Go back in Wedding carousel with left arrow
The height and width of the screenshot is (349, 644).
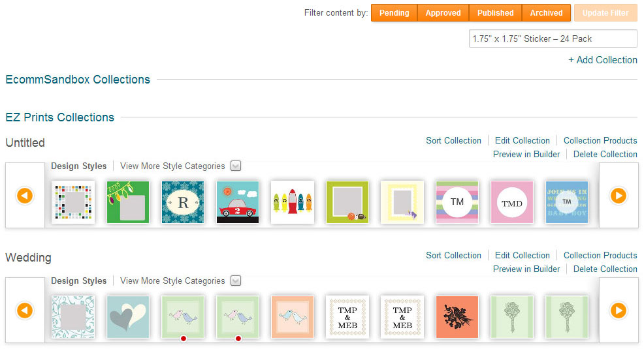tap(25, 311)
